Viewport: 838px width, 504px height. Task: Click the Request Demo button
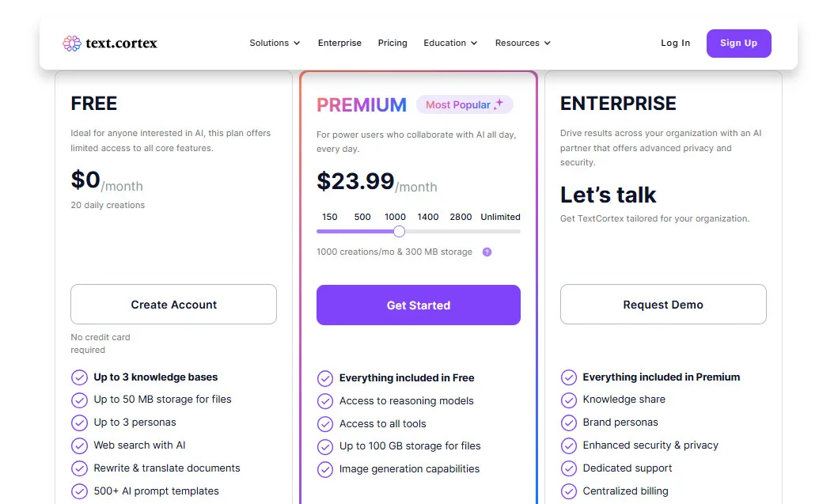pos(663,305)
